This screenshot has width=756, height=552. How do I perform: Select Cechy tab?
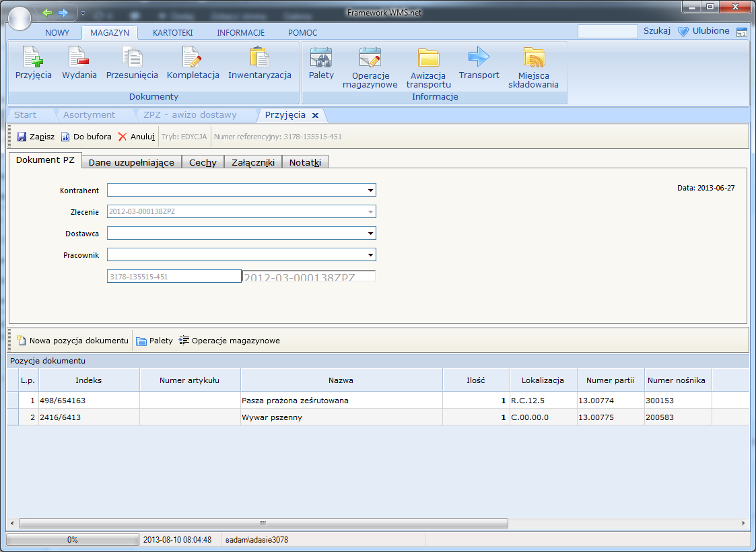click(203, 162)
